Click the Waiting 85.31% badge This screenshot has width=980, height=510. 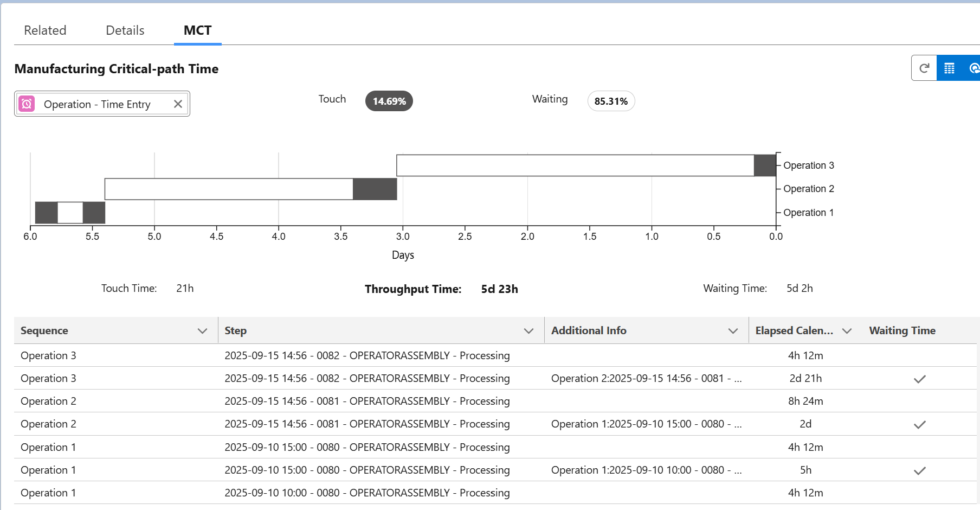click(x=611, y=101)
